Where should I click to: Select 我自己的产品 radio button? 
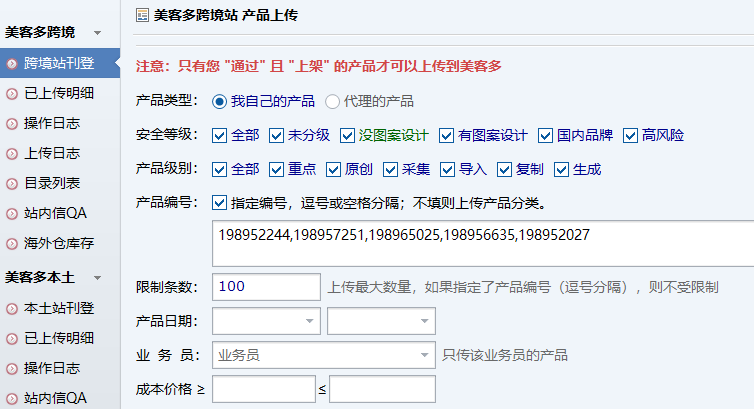(x=219, y=101)
